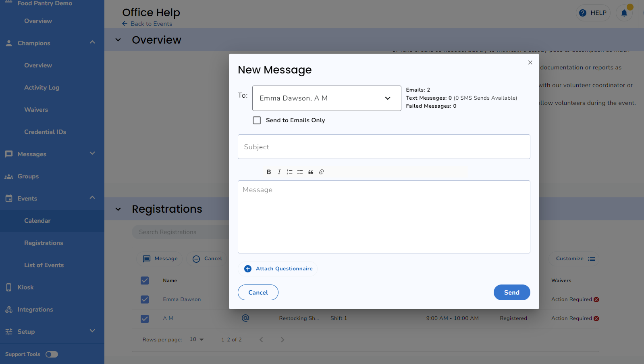644x364 pixels.
Task: Insert a numbered list in message
Action: coord(289,172)
